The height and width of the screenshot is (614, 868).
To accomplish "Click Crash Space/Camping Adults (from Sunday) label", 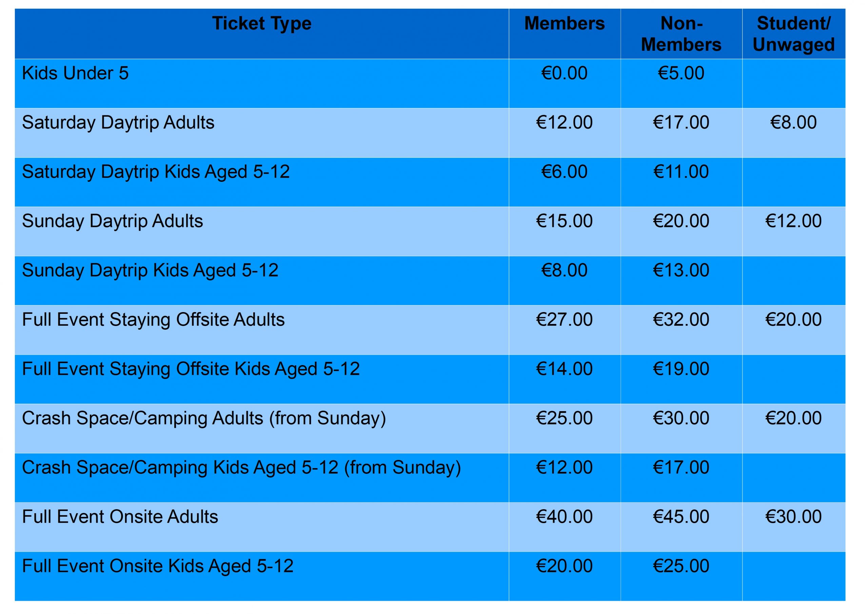I will click(204, 419).
